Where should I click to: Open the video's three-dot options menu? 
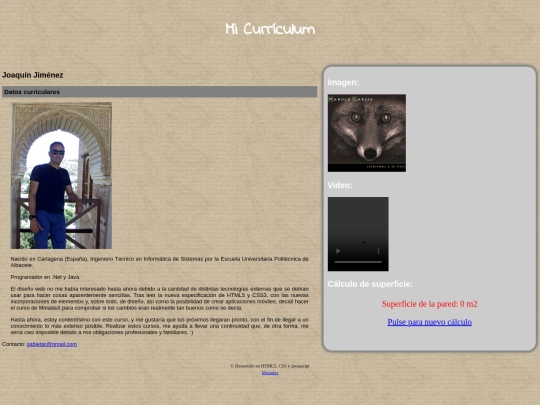[378, 251]
